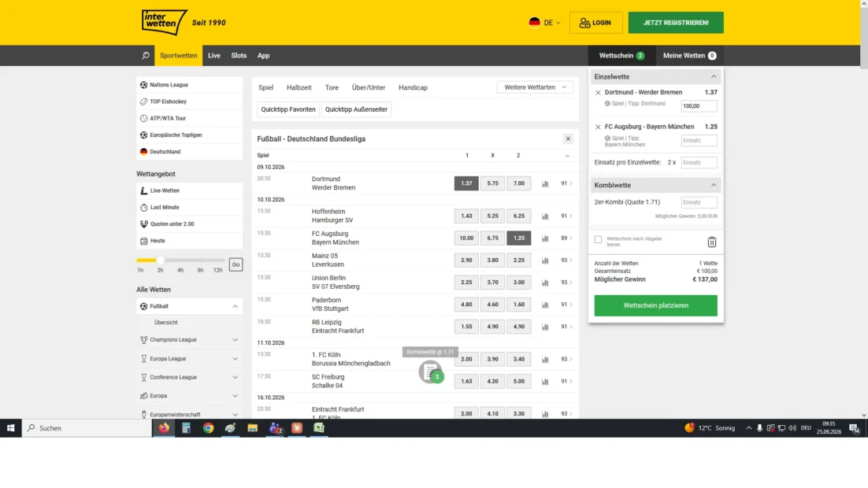Expand Europa League category
Viewport: 868px width, 488px height.
(x=236, y=359)
